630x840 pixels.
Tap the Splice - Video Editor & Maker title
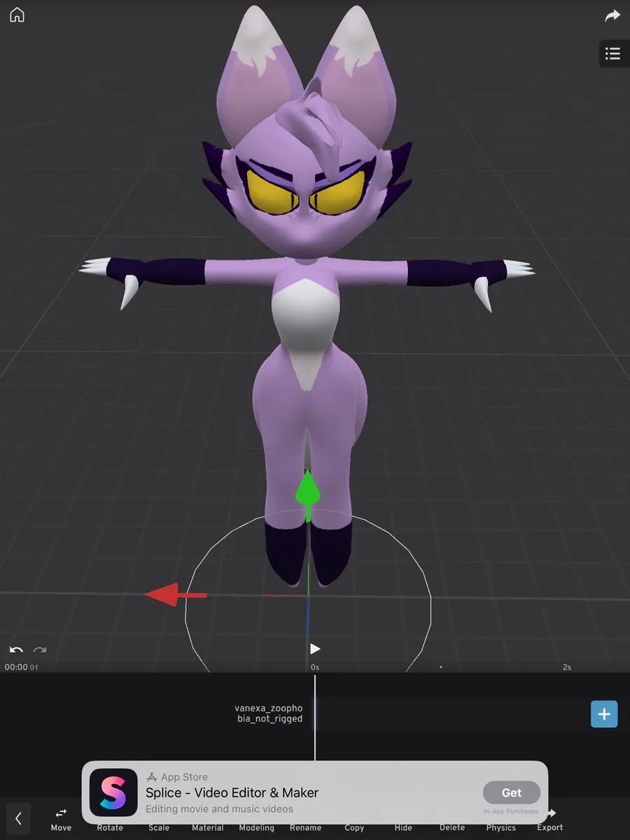232,792
